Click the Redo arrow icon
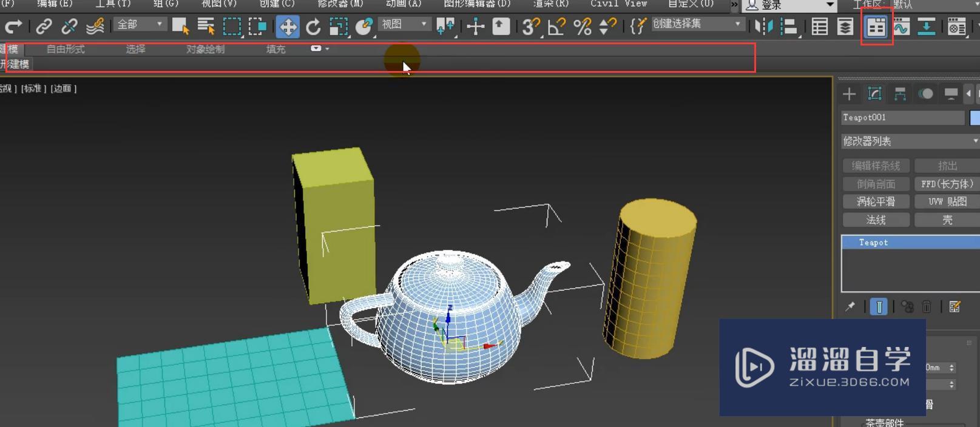Screen dimensions: 980x427 pos(13,26)
